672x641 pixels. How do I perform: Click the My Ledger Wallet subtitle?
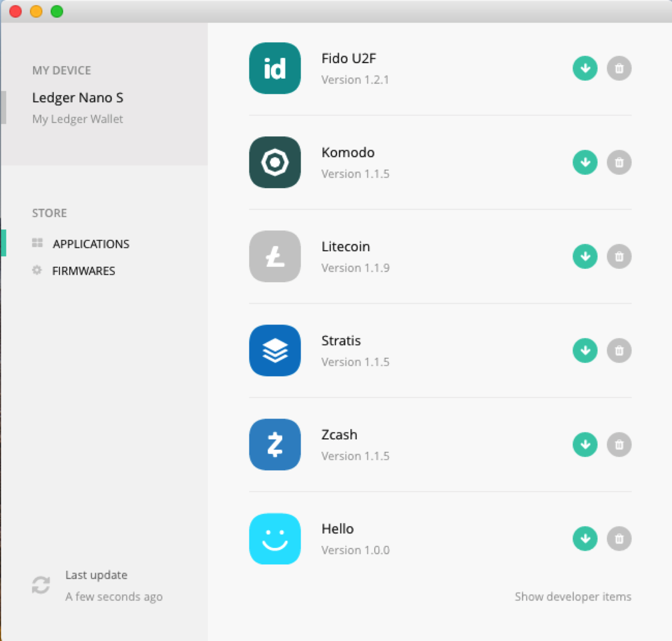(x=78, y=119)
